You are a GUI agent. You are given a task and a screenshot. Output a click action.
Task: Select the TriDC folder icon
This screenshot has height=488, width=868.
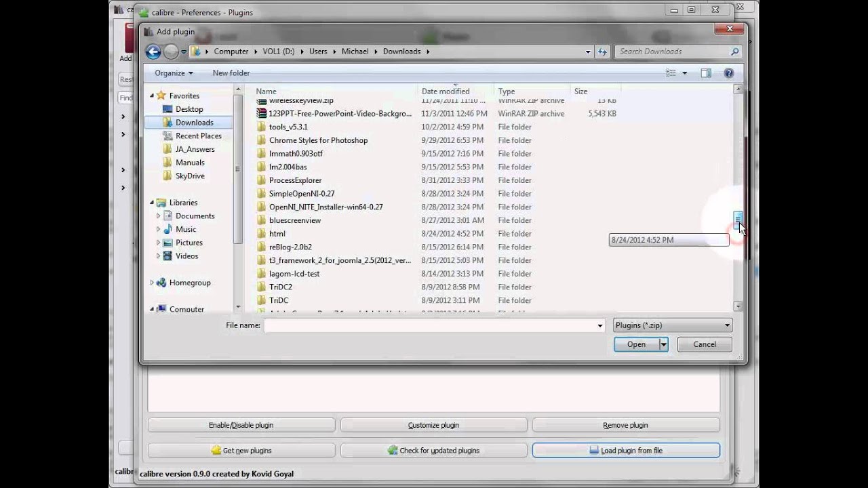click(262, 300)
